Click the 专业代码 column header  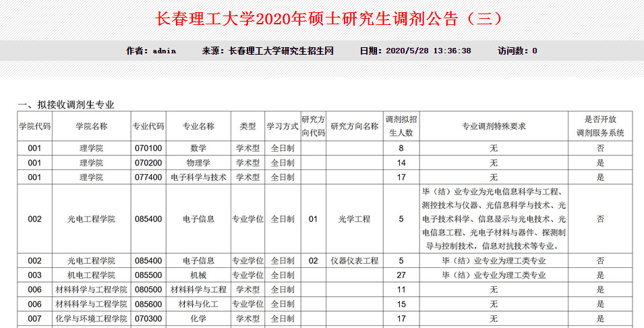tap(148, 126)
